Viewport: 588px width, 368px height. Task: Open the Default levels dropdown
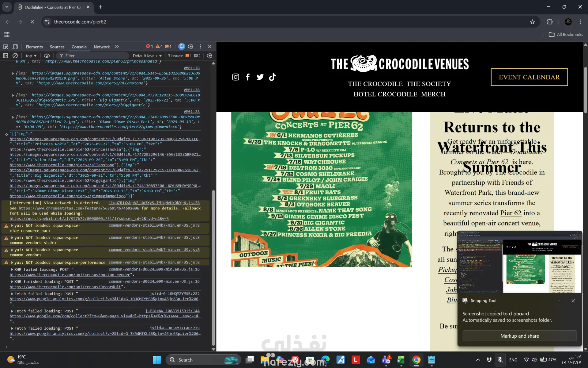point(147,56)
